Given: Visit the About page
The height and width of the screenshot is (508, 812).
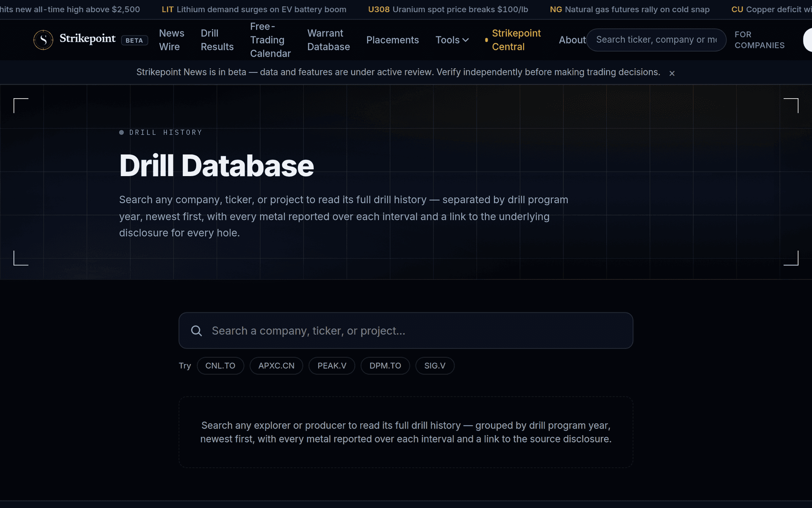Looking at the screenshot, I should [572, 40].
